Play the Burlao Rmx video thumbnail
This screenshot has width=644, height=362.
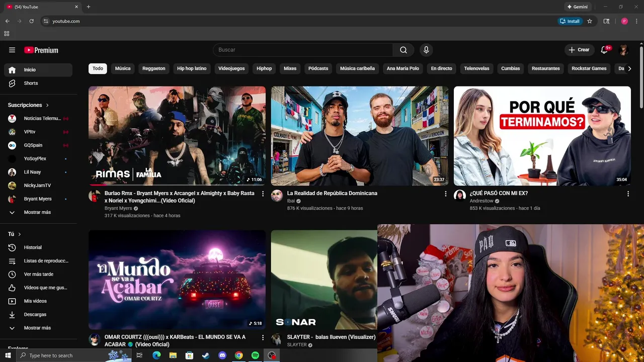coord(177,136)
